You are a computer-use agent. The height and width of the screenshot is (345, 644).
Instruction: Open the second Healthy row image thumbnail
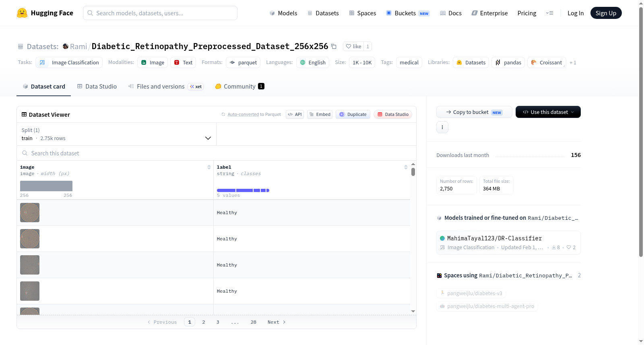pyautogui.click(x=30, y=239)
